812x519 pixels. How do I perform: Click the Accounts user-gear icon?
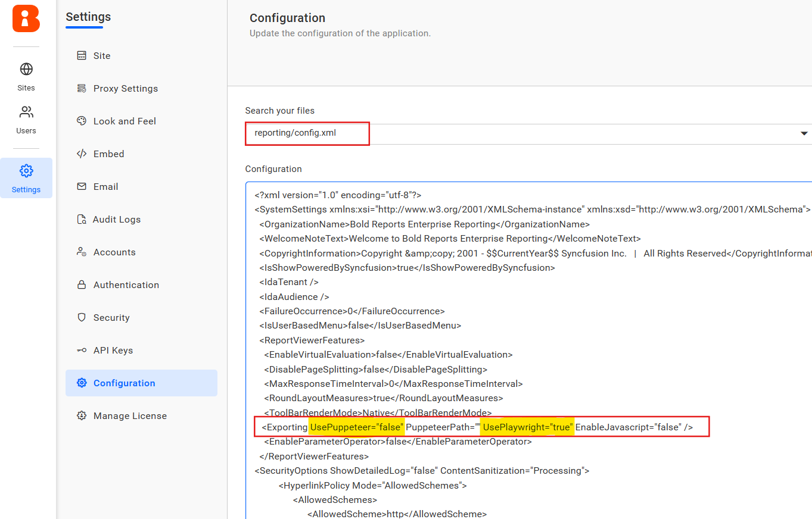[x=82, y=252]
